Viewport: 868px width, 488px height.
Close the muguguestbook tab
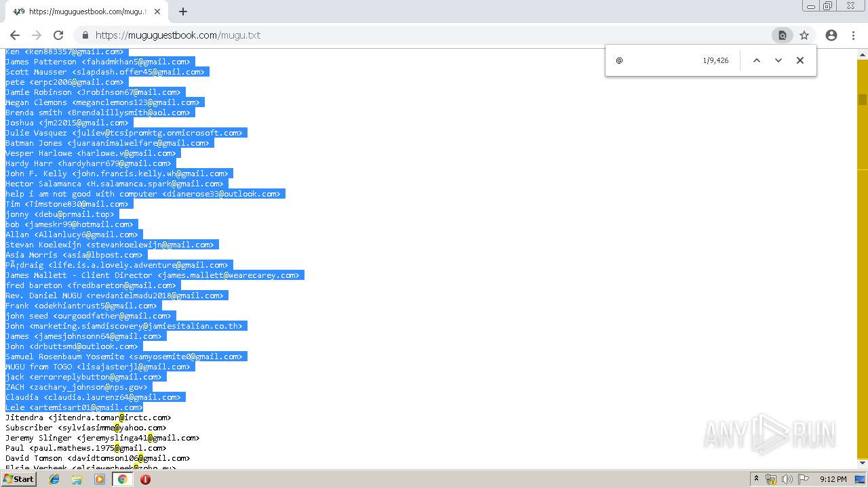(157, 12)
